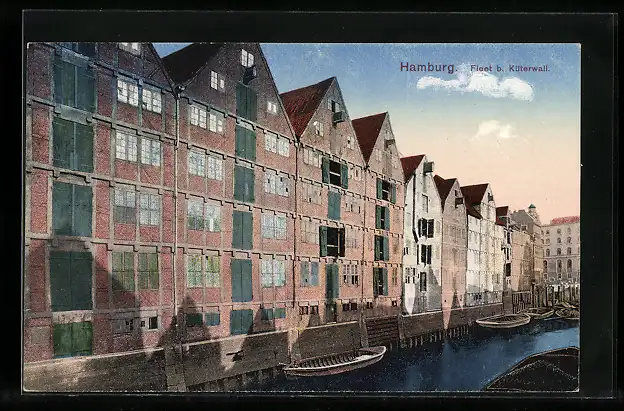624x411 pixels.
Task: Select the top green shutter on nearest house
Action: point(74,85)
